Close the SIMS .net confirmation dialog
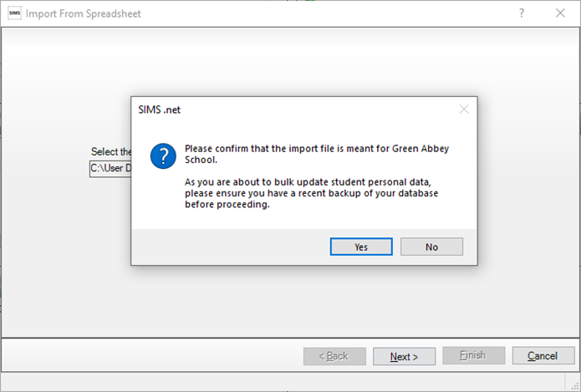Image resolution: width=581 pixels, height=392 pixels. point(464,109)
